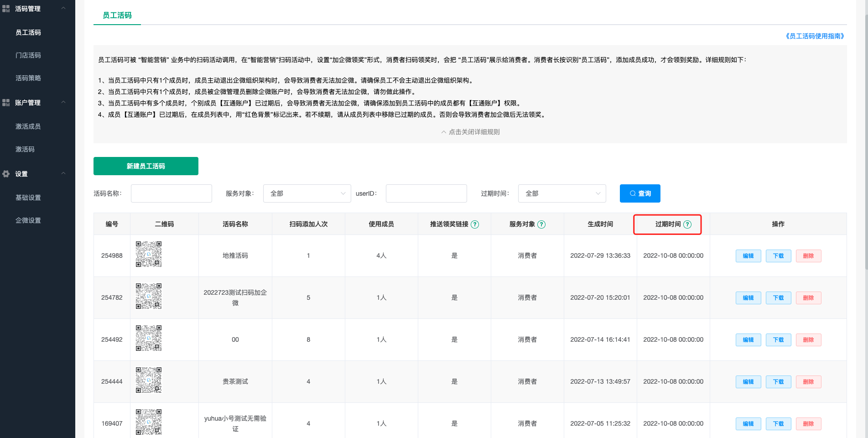Click the 活码名称 column header
The image size is (868, 438).
point(235,224)
